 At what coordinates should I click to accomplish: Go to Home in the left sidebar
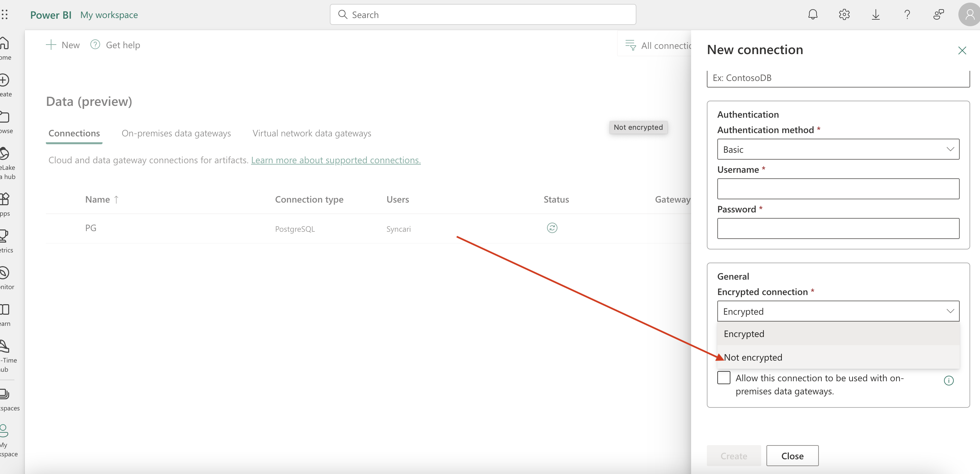(x=5, y=49)
